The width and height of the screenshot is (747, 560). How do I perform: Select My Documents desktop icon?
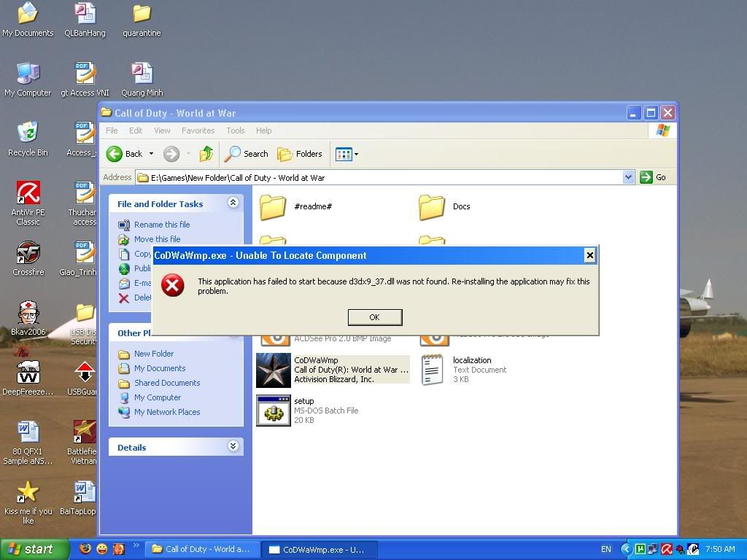(x=28, y=20)
